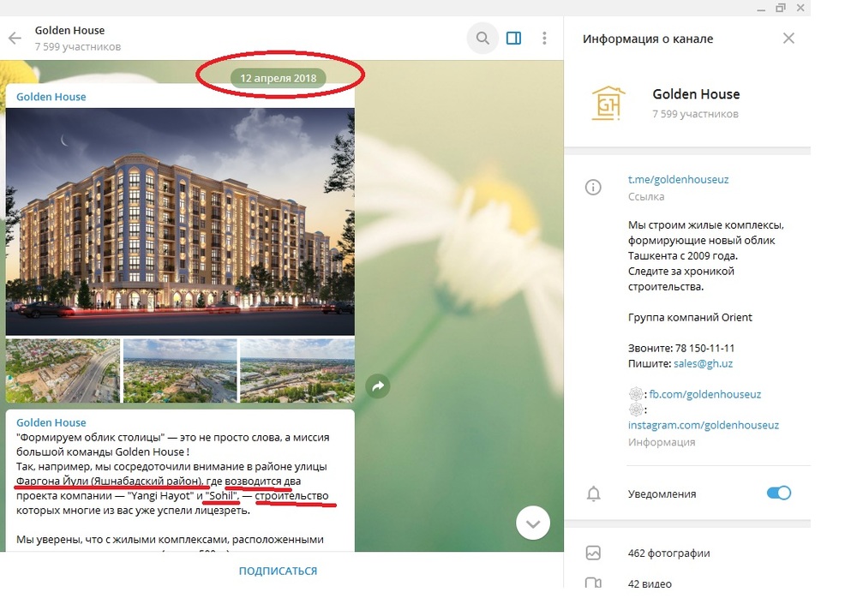This screenshot has width=857, height=616.
Task: Open the three-dot options menu
Action: [544, 38]
